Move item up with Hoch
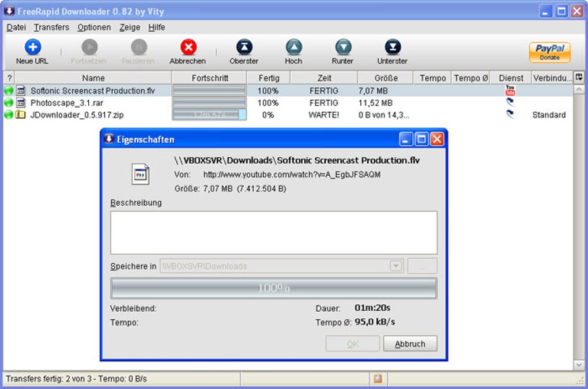The width and height of the screenshot is (588, 389). (293, 47)
